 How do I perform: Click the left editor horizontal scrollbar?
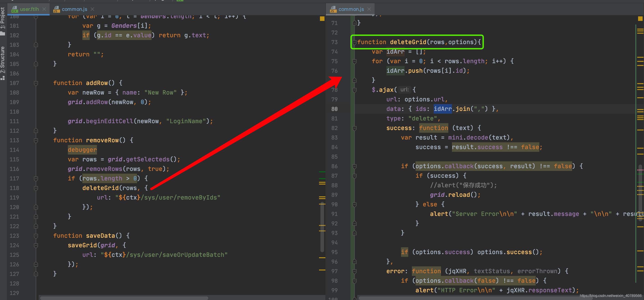tap(124, 298)
